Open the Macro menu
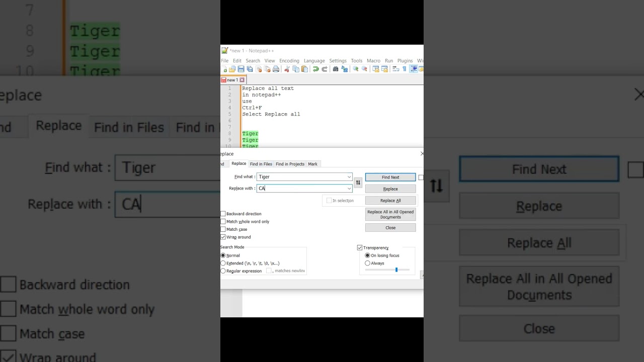 (373, 61)
